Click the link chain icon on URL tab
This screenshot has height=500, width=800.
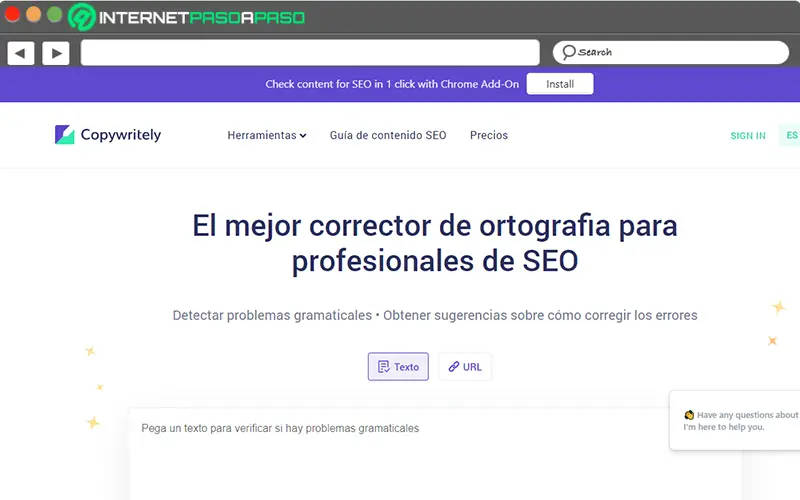click(454, 366)
